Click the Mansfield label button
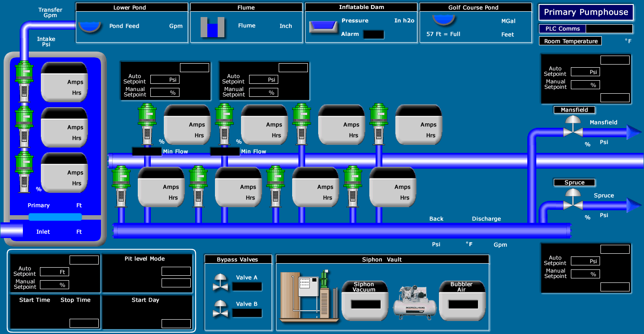This screenshot has width=644, height=334. [574, 110]
